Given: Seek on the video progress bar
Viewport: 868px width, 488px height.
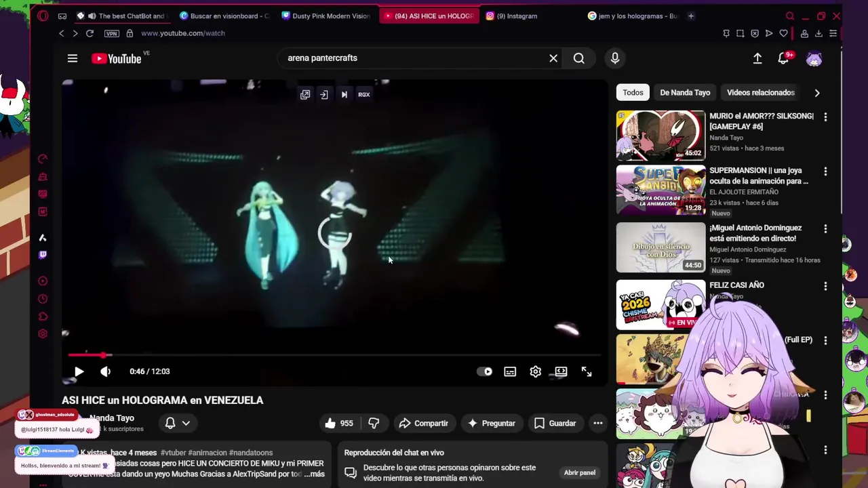Looking at the screenshot, I should 334,354.
